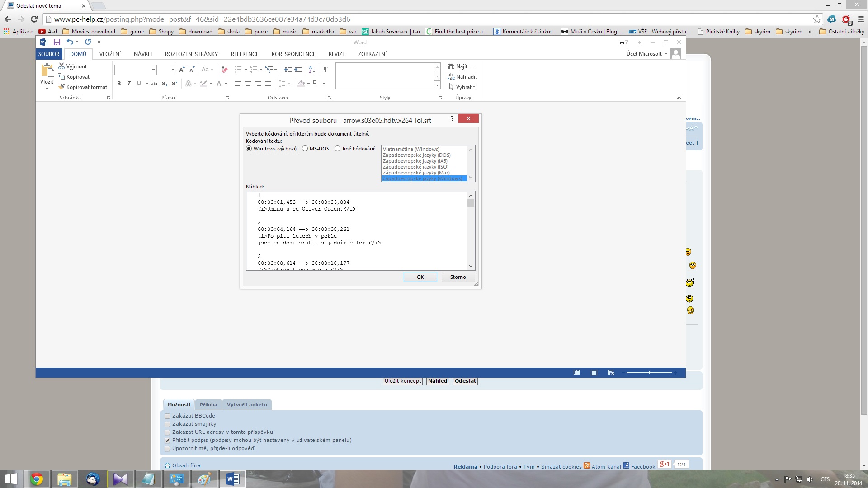
Task: Click the show paragraph marks icon
Action: (325, 70)
